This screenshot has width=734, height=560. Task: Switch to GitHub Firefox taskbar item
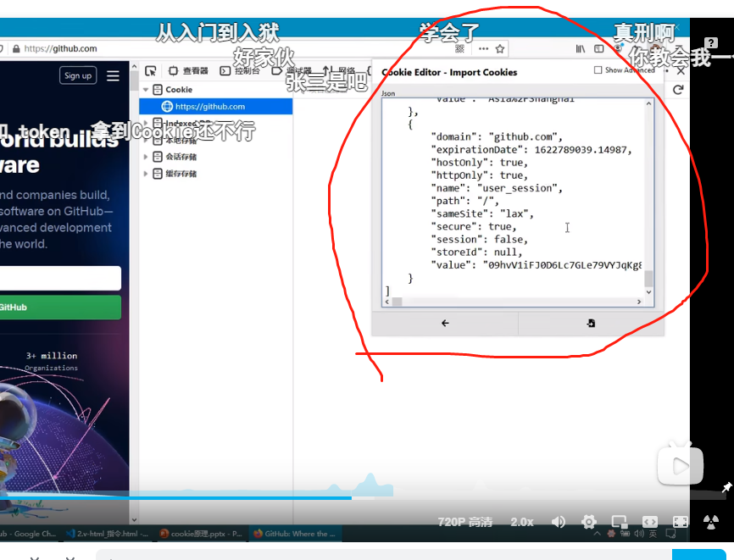click(295, 534)
